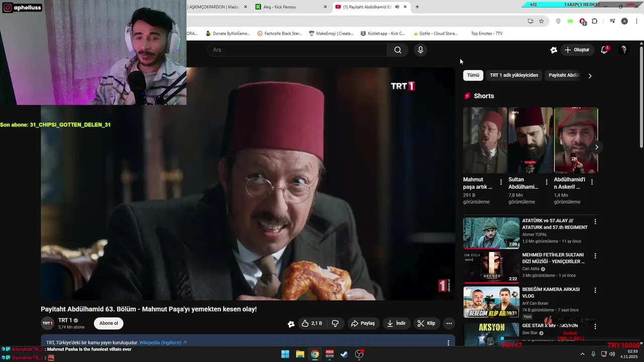The image size is (644, 362).
Task: Click the Oluştur create button
Action: (x=577, y=50)
